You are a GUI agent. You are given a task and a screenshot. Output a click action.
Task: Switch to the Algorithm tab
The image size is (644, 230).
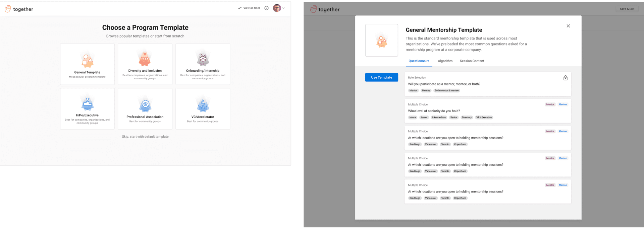445,61
